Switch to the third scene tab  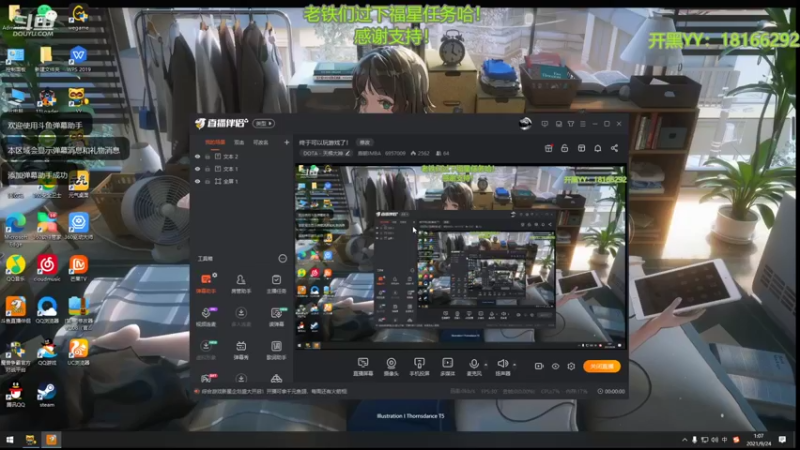(x=260, y=142)
